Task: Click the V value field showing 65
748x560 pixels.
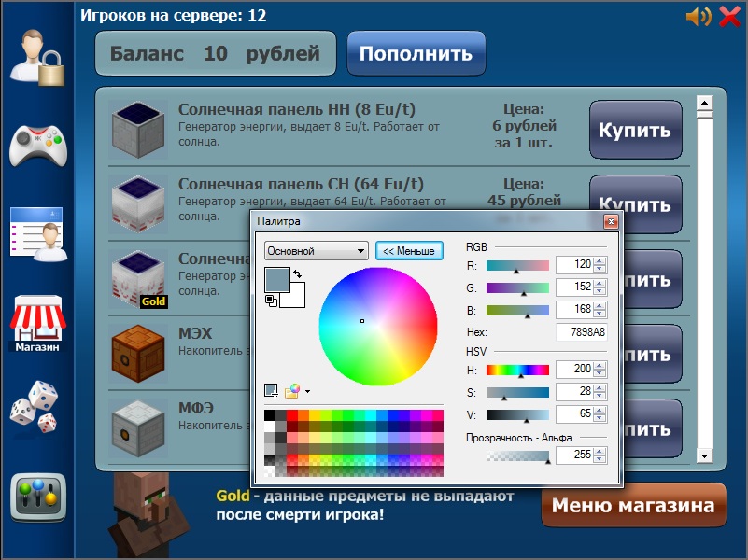Action: pos(574,413)
